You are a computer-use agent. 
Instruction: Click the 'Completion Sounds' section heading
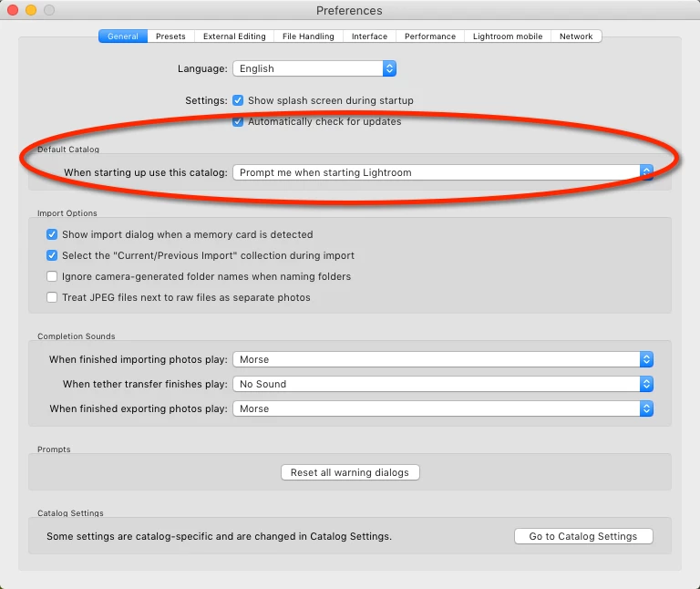click(77, 336)
